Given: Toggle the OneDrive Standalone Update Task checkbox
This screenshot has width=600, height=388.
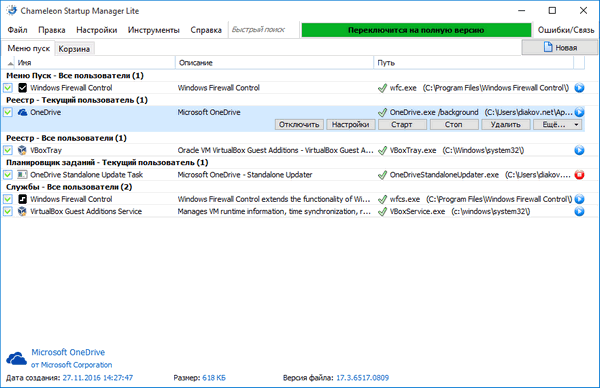Looking at the screenshot, I should tap(8, 175).
